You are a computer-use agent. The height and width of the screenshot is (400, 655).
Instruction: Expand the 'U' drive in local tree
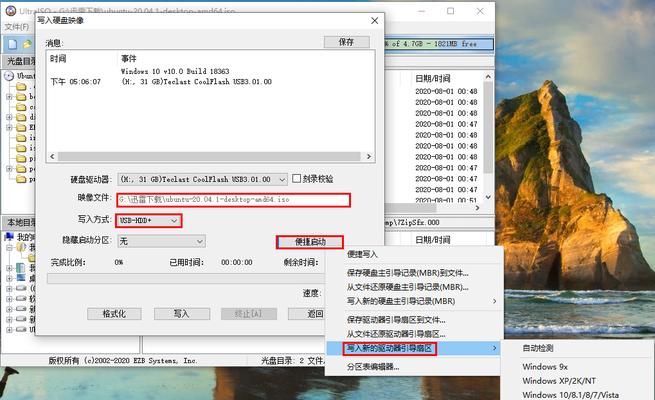click(9, 329)
